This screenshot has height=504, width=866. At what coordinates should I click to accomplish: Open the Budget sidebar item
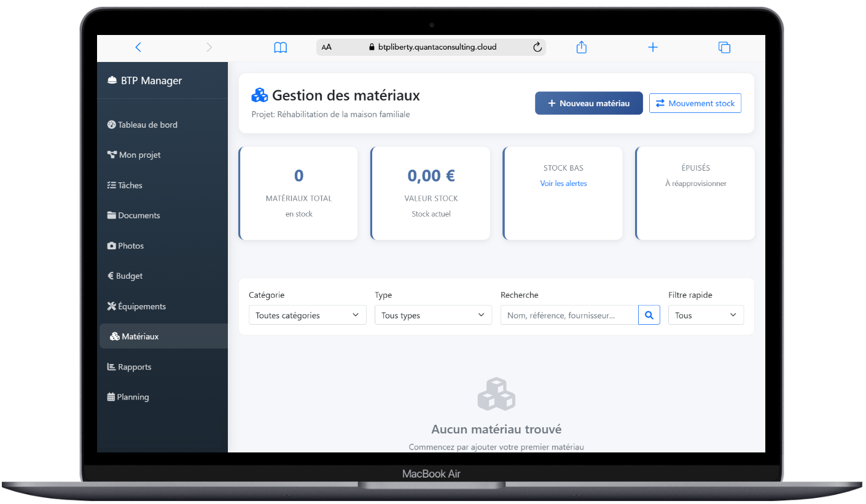point(129,276)
